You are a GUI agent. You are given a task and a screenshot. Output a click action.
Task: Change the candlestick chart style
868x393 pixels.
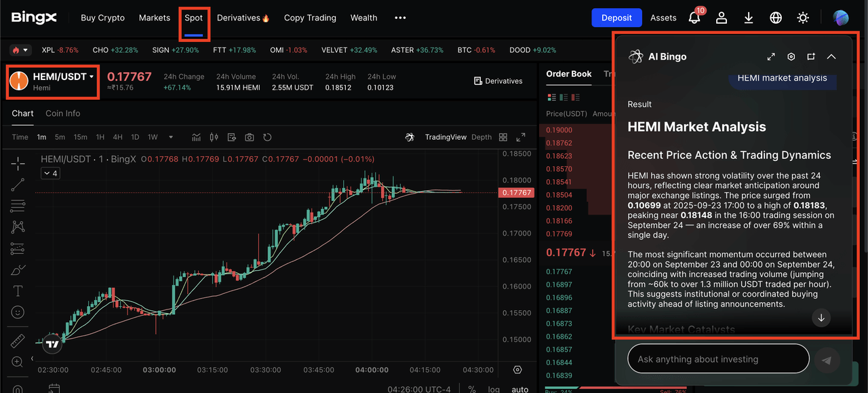[x=214, y=137]
